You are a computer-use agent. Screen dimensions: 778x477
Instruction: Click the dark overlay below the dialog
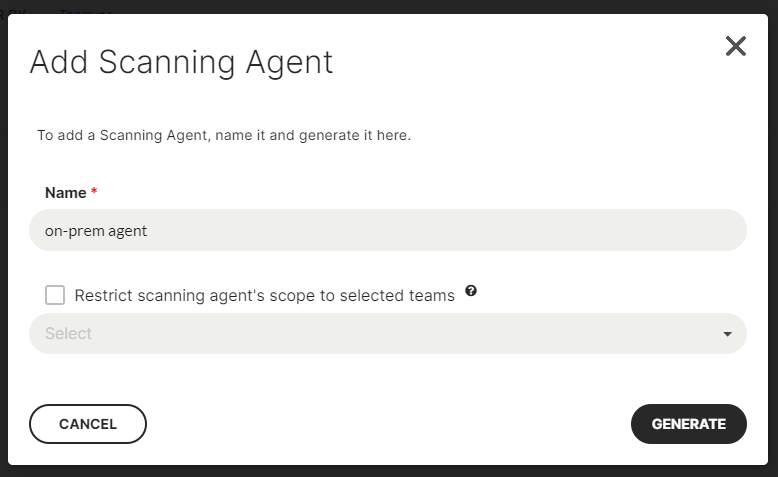pos(388,471)
